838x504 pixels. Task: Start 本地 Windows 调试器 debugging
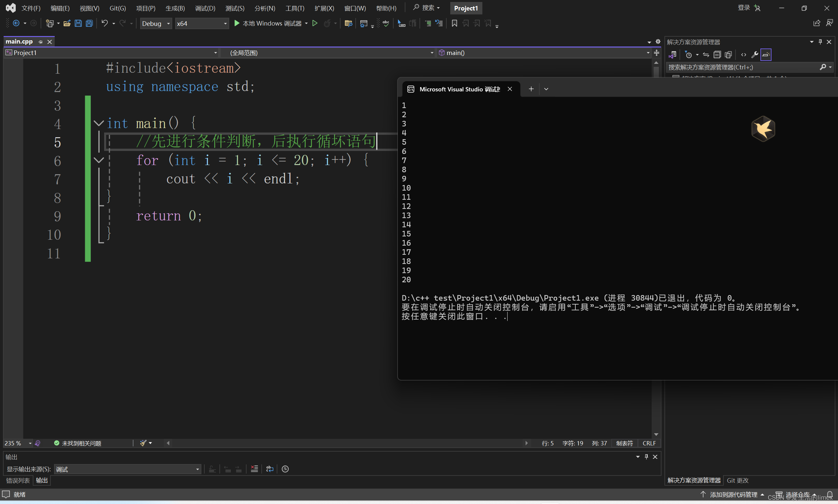click(268, 23)
